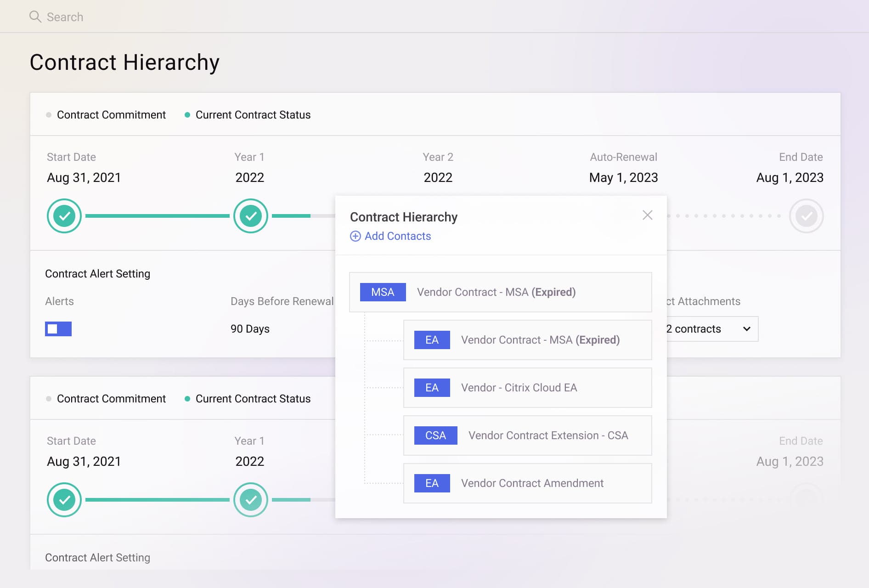Enable the Alerts toggle switch
869x588 pixels.
tap(58, 328)
